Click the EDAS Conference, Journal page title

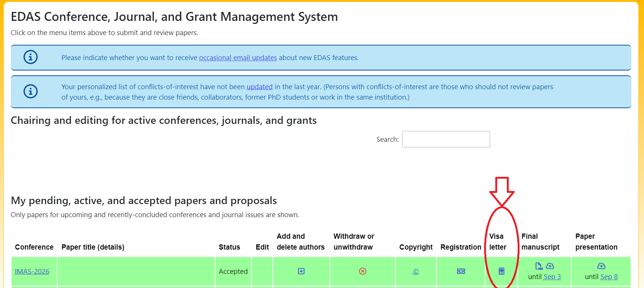(174, 17)
